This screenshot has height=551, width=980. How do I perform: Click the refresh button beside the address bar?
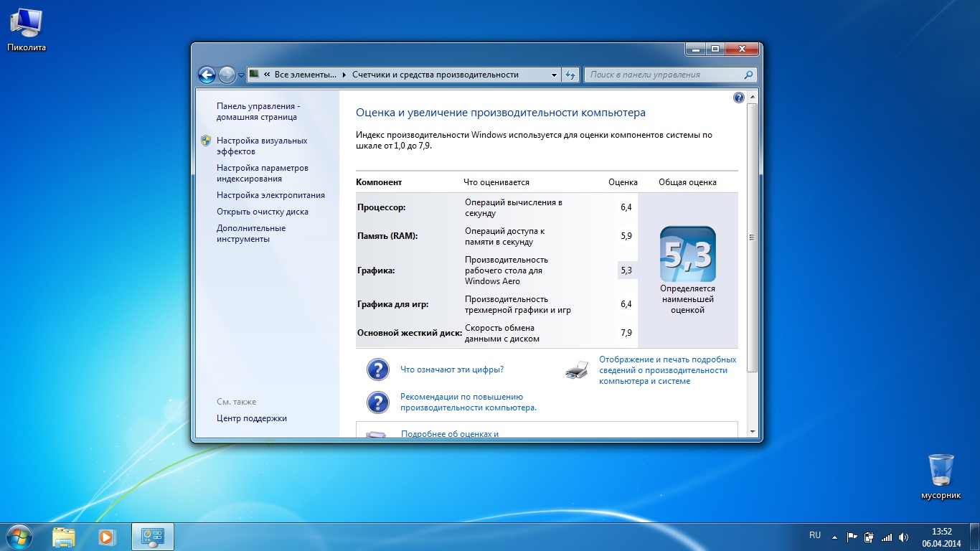pos(571,75)
